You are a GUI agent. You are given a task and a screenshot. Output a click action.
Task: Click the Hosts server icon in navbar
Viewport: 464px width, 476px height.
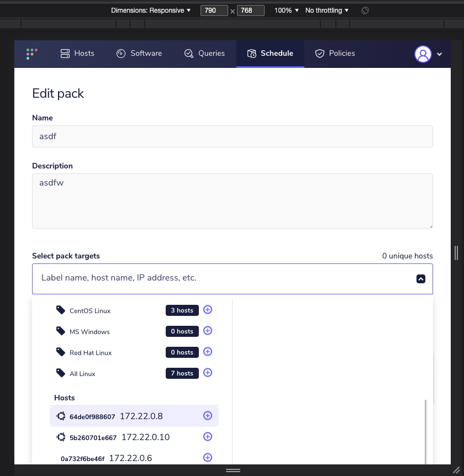(x=65, y=54)
